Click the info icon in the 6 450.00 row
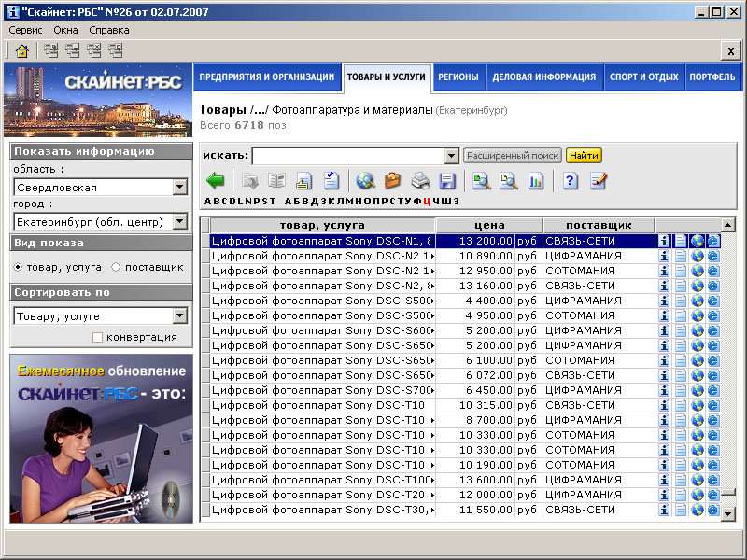The width and height of the screenshot is (747, 560). 664,390
